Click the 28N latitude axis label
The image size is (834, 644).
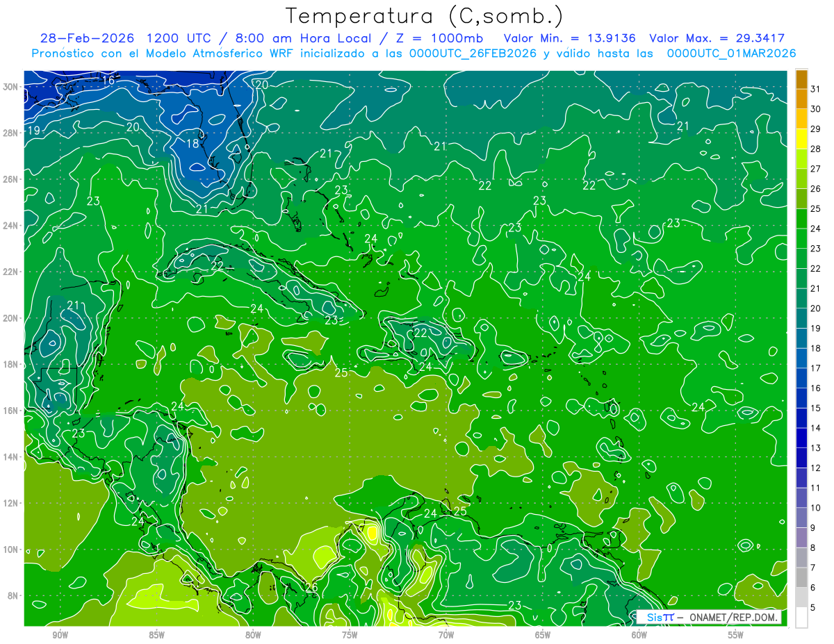pos(10,133)
